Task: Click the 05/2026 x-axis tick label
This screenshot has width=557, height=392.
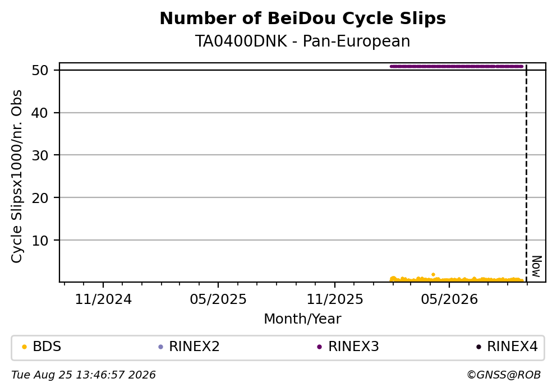Action: click(x=449, y=299)
